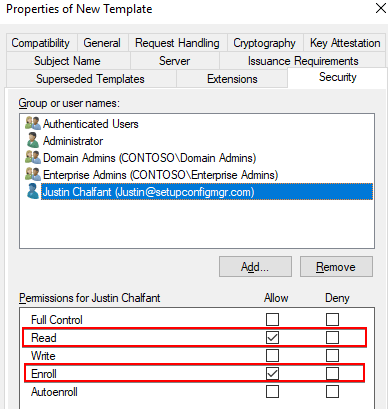Tick Deny checkbox for Enroll
Image resolution: width=388 pixels, height=409 pixels.
[x=332, y=374]
